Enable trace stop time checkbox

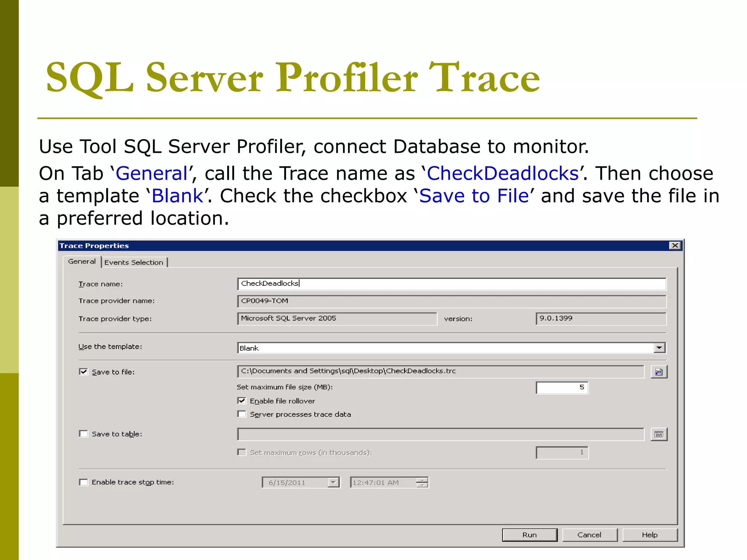click(x=84, y=482)
